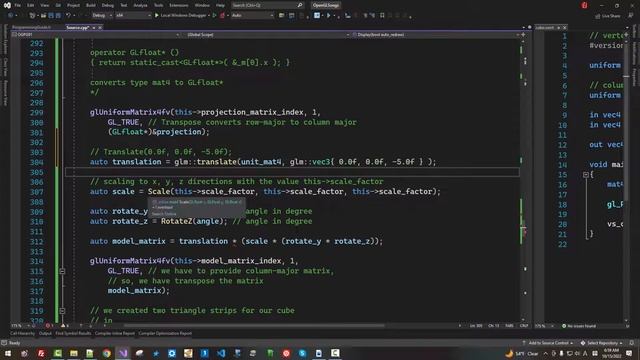This screenshot has height=360, width=640.
Task: Open the Compiler Inline Report tab
Action: point(115,333)
